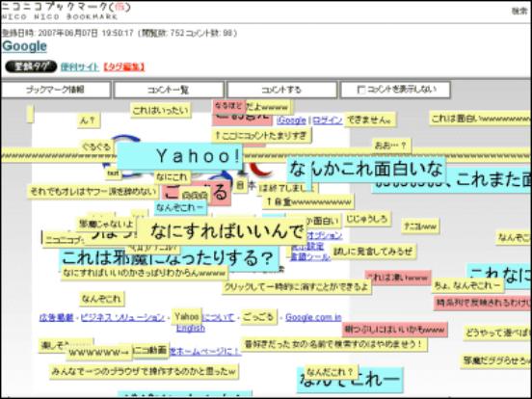This screenshot has height=399, width=532.
Task: Dismiss the 邪魔じゃないよ sticky note
Action: 106,224
